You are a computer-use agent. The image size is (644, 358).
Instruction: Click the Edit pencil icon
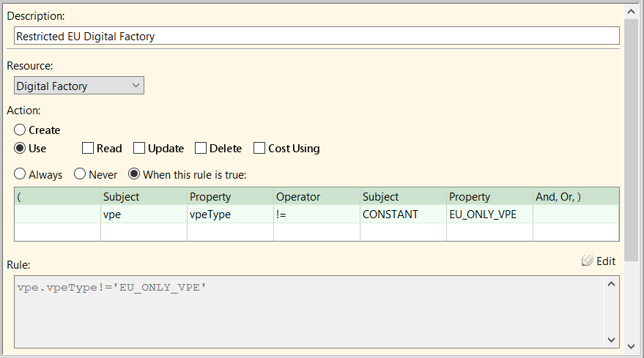[587, 261]
